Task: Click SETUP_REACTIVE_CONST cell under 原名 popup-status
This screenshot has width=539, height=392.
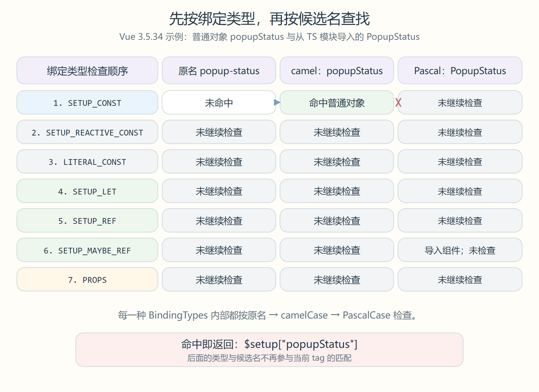Action: (219, 132)
